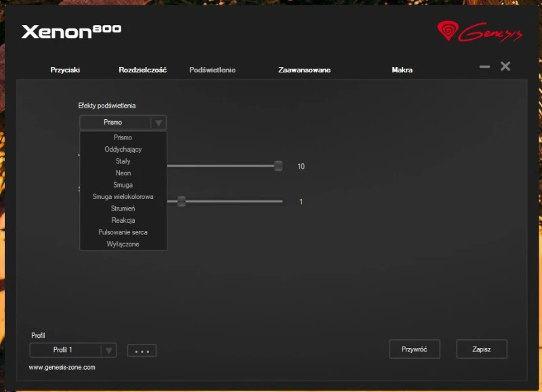
Task: Open the Makra tab
Action: tap(402, 70)
